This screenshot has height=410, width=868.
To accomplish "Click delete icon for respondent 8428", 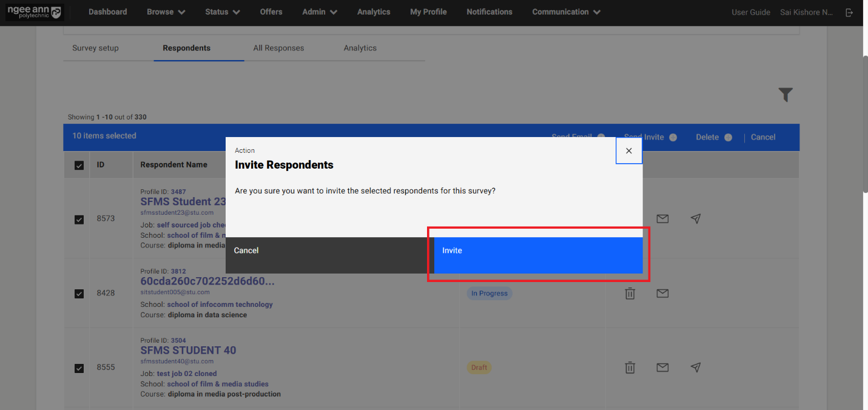I will (x=630, y=294).
